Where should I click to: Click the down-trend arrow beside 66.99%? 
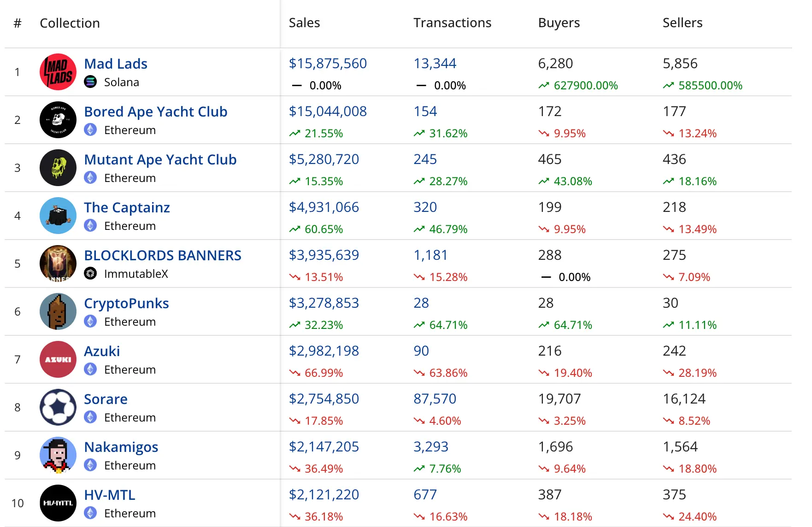coord(294,373)
